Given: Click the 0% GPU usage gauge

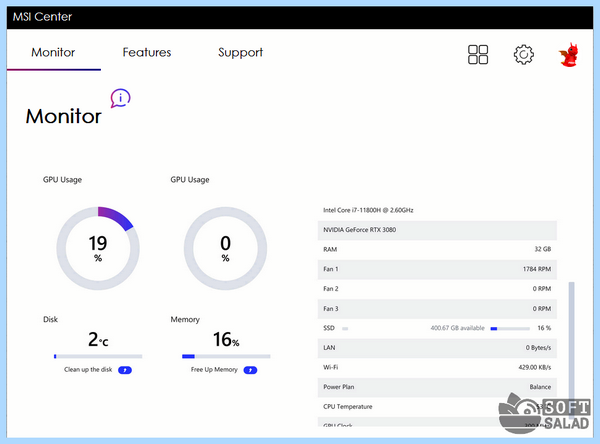Looking at the screenshot, I should 225,248.
